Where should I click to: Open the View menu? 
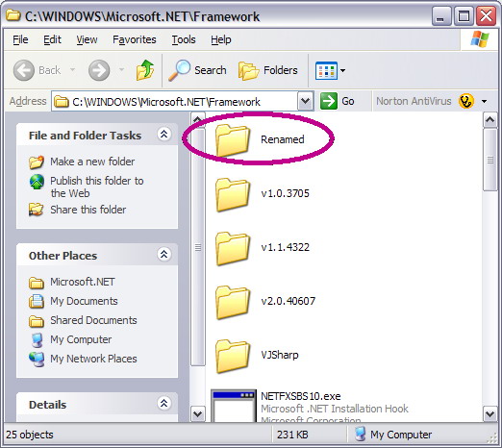pyautogui.click(x=87, y=39)
